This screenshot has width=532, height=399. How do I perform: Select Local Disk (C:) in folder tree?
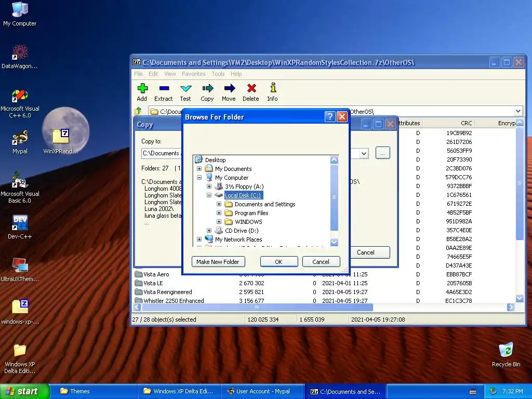click(x=243, y=195)
